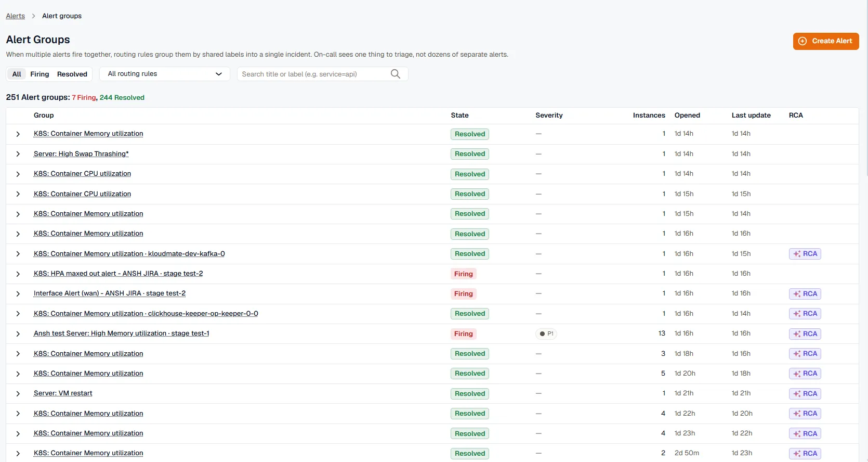
Task: Open RCA for alert opened 1d 22h
Action: coord(805,414)
